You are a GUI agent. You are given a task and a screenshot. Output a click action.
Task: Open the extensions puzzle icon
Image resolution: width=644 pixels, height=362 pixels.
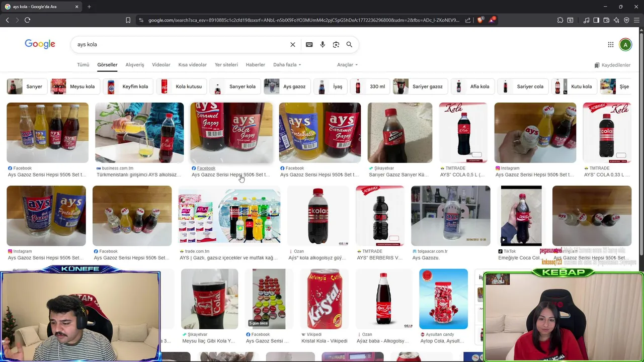[560, 20]
